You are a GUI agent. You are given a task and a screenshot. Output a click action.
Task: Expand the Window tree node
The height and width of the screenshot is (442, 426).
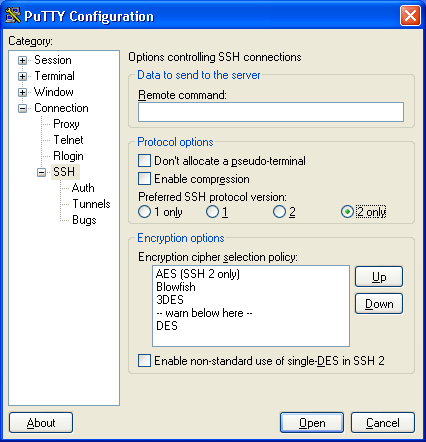tap(22, 92)
